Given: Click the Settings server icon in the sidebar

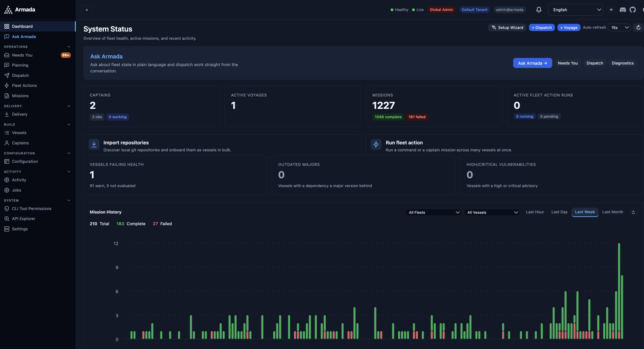Looking at the screenshot, I should pyautogui.click(x=7, y=229).
